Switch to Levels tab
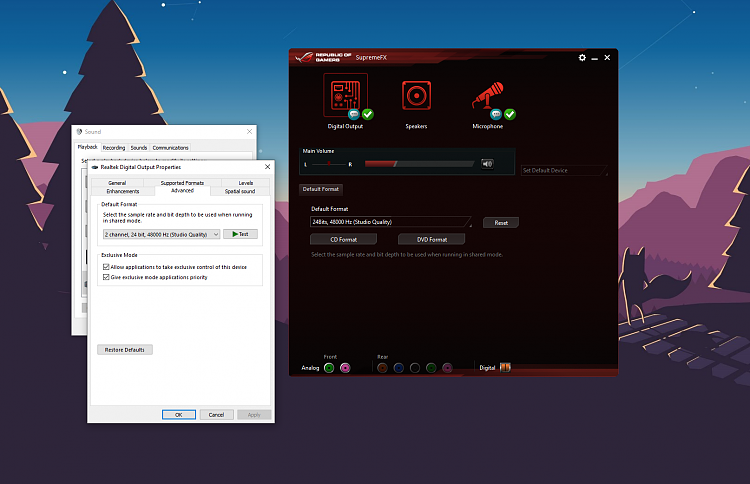 pos(246,183)
